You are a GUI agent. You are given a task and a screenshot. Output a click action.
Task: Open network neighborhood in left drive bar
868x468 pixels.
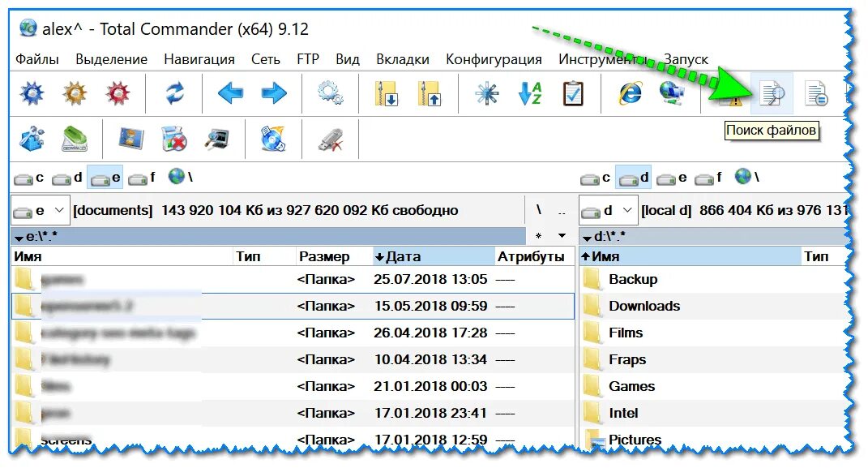point(181,178)
